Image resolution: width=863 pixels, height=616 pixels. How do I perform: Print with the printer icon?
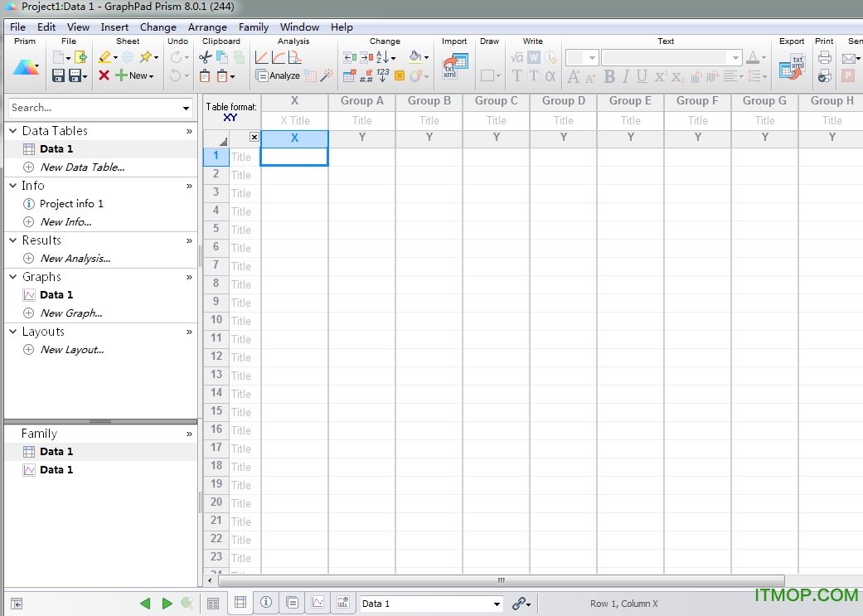click(825, 57)
